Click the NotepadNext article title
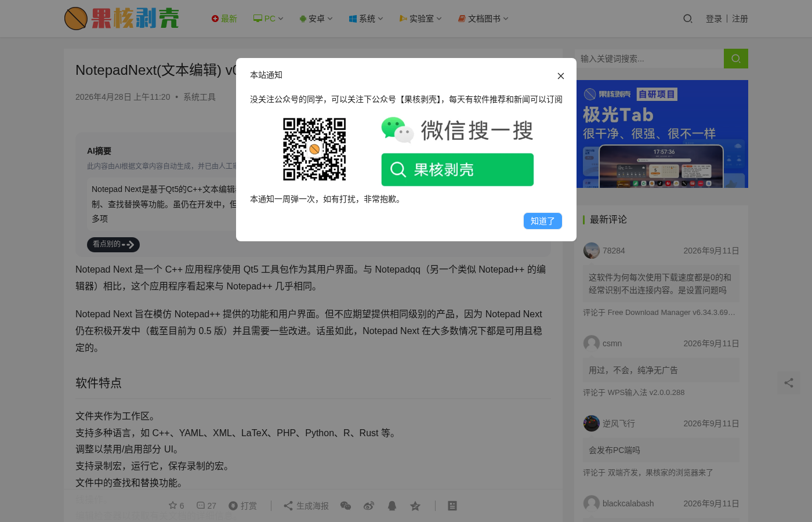This screenshot has width=812, height=522. click(x=155, y=70)
